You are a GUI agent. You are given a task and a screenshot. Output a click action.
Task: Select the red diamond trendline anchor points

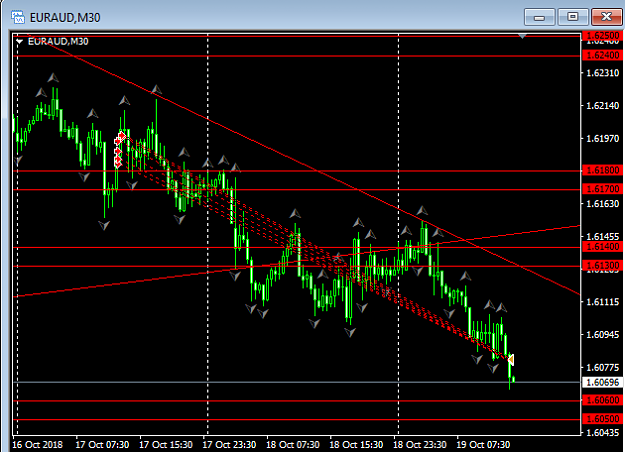point(119,149)
